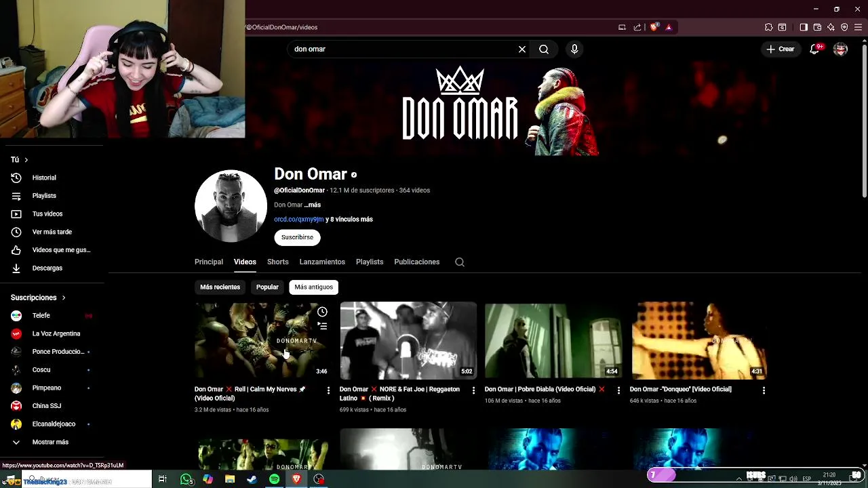
Task: Open the browser extensions puzzle icon
Action: pos(768,27)
